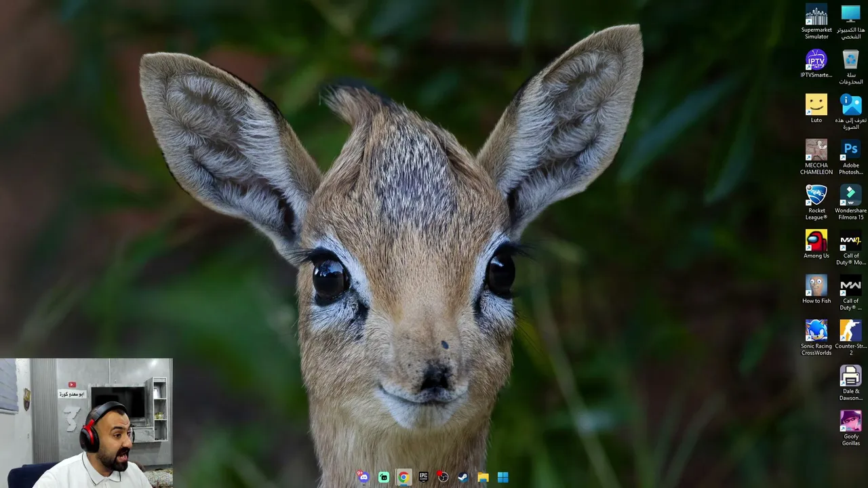Viewport: 868px width, 488px height.
Task: Open Discord from the taskbar
Action: [363, 477]
